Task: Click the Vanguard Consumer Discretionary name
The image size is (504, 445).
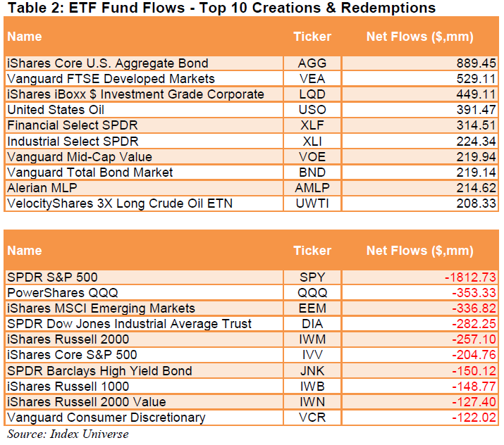Action: [106, 417]
